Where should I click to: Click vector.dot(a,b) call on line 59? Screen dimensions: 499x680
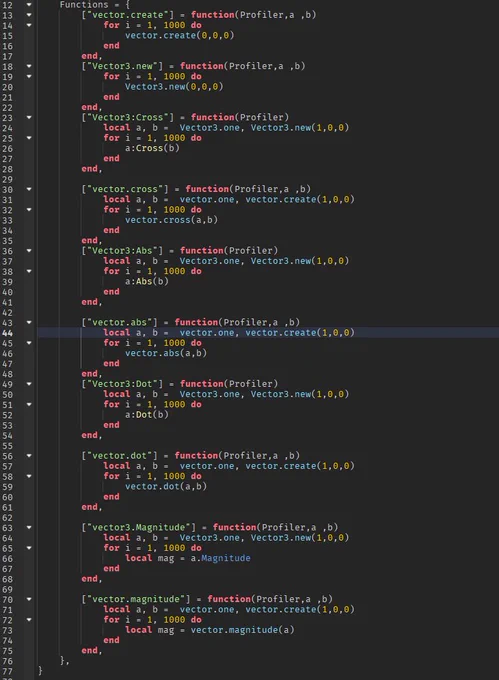click(x=166, y=487)
